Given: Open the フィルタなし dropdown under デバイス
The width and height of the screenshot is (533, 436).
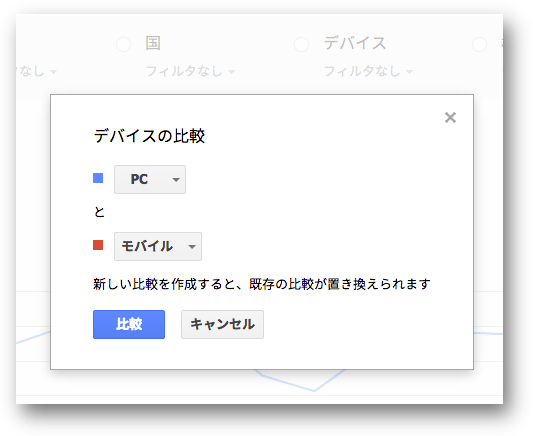Looking at the screenshot, I should [368, 71].
